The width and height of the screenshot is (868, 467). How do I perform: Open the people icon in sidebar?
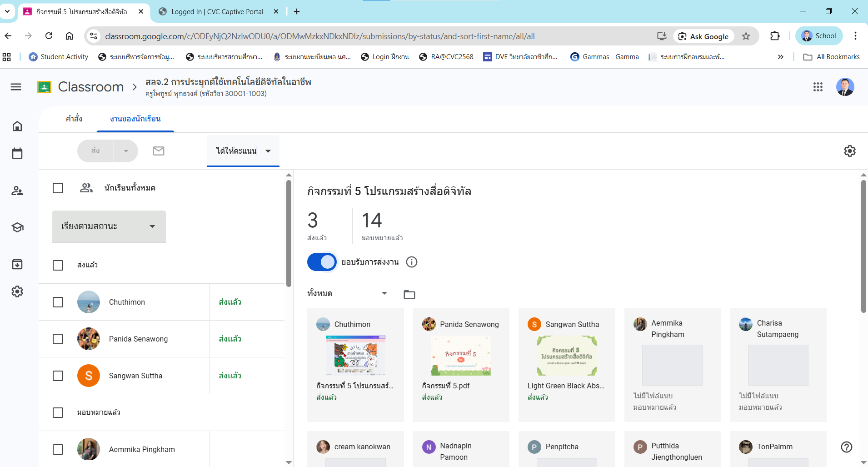(17, 191)
